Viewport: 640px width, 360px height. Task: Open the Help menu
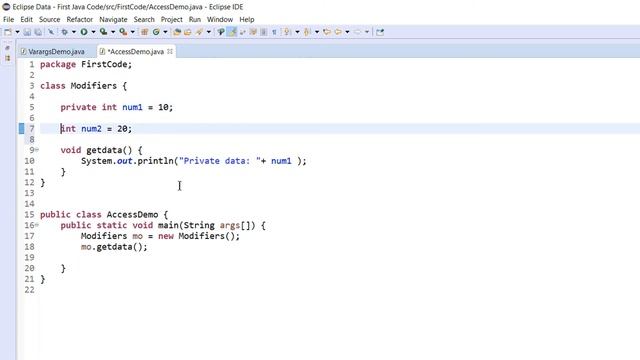[247, 19]
